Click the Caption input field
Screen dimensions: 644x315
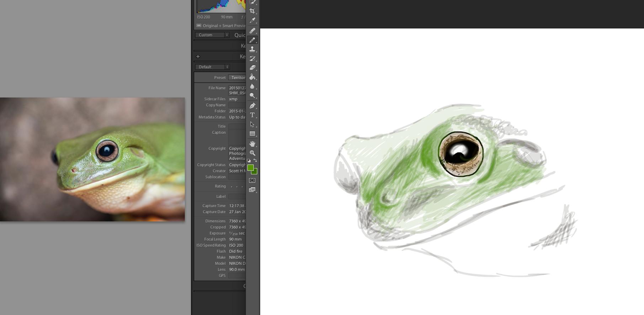tap(237, 136)
